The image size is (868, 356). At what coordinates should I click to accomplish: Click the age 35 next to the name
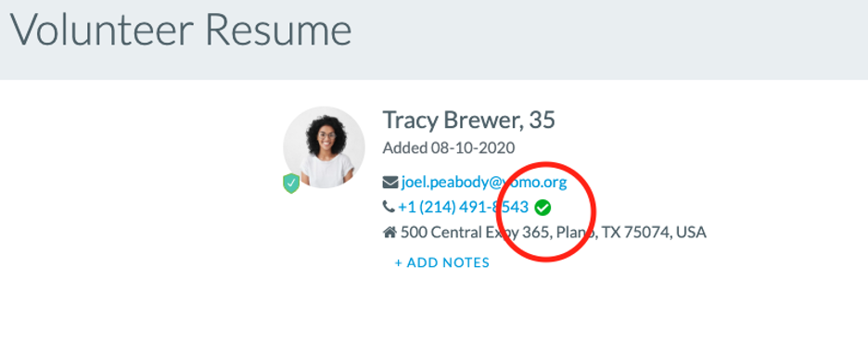coord(542,121)
